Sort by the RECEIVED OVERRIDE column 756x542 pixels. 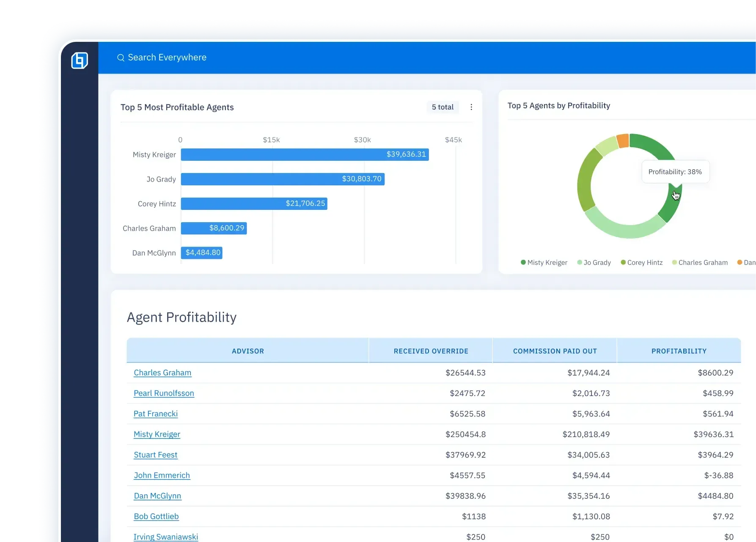[431, 351]
